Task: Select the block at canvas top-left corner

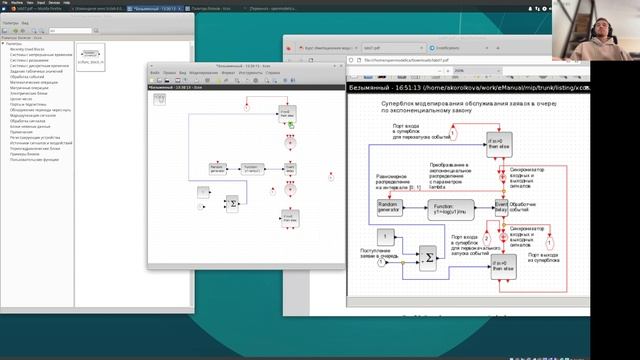Action: pos(160,99)
